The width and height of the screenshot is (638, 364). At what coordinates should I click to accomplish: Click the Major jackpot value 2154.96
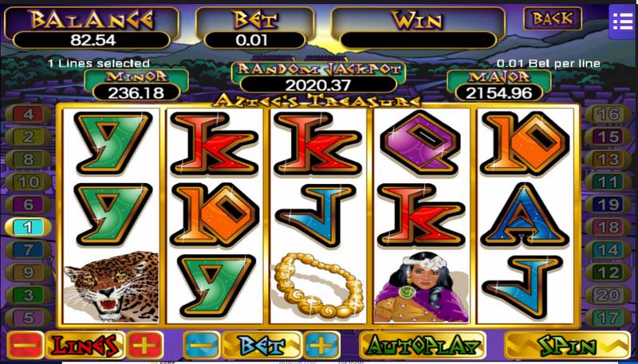[499, 93]
